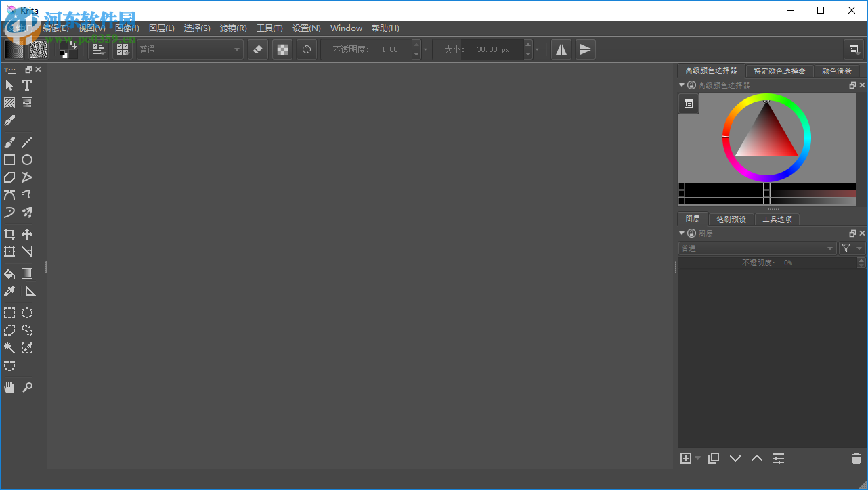
Task: Select the Crop tool
Action: point(9,234)
